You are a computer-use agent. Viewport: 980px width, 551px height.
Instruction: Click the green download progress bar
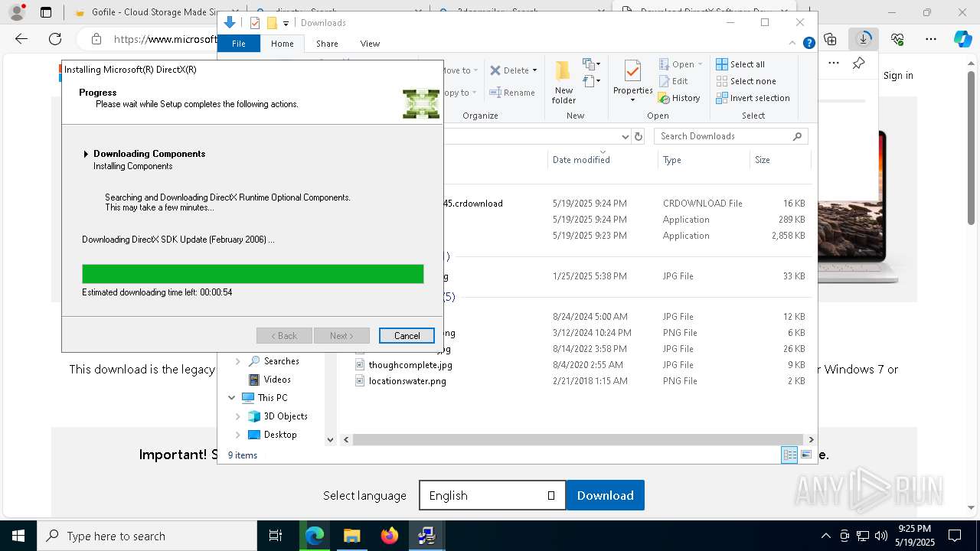253,274
